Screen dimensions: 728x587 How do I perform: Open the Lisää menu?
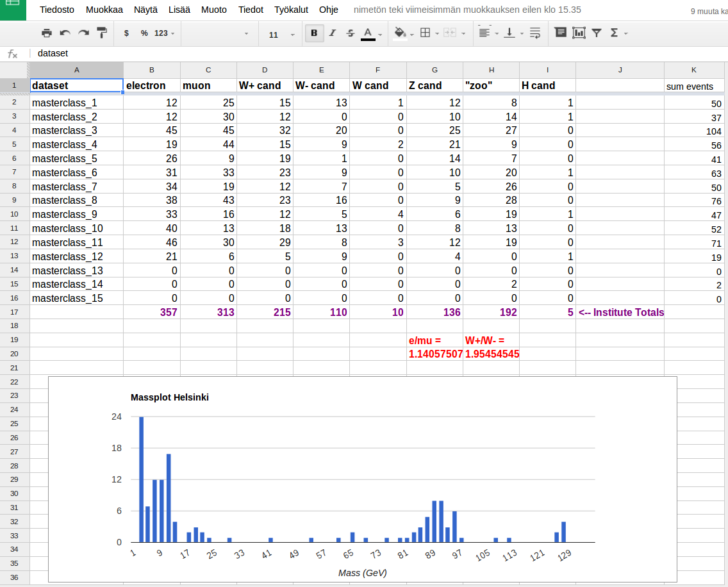(x=179, y=10)
